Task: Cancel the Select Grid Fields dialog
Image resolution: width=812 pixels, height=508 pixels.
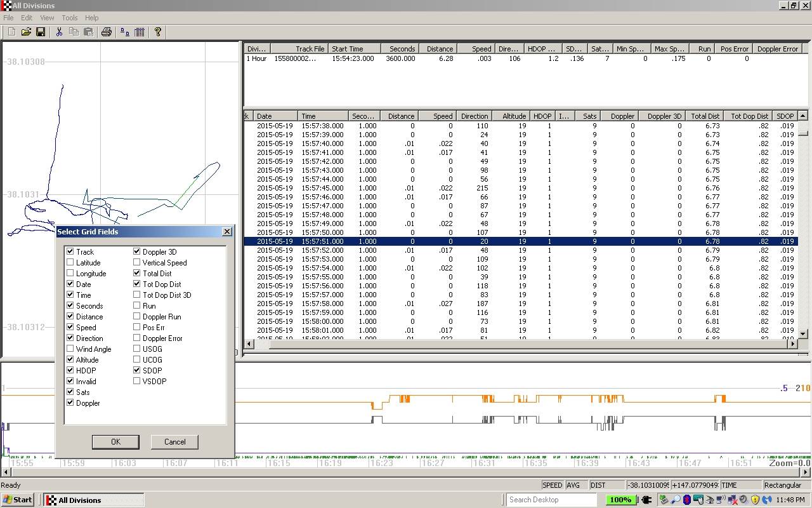Action: (174, 442)
